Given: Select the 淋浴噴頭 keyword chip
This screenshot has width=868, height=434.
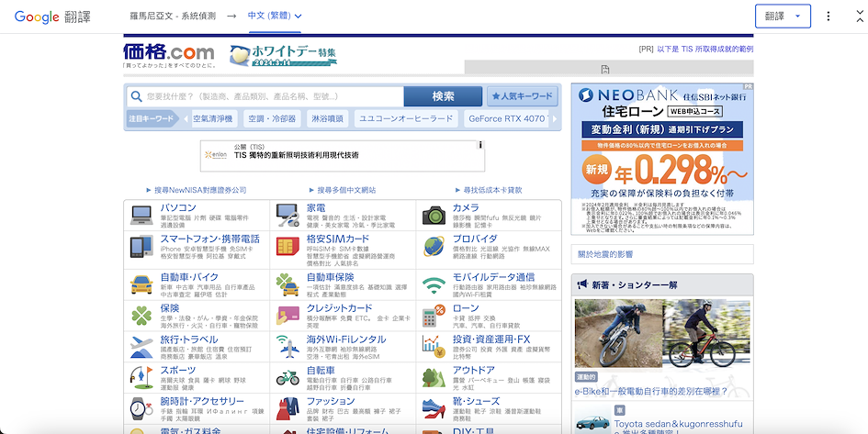Looking at the screenshot, I should point(327,118).
